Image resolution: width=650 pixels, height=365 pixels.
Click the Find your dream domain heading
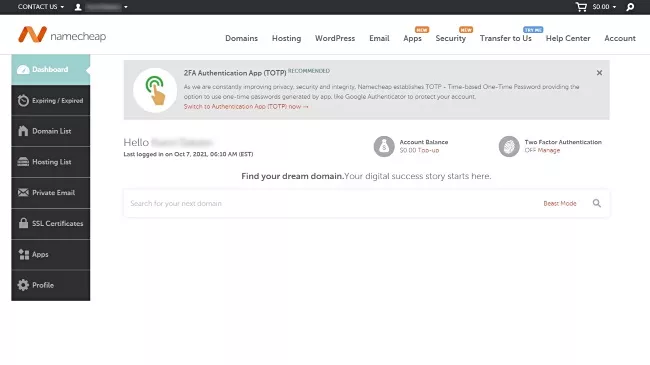tap(292, 176)
